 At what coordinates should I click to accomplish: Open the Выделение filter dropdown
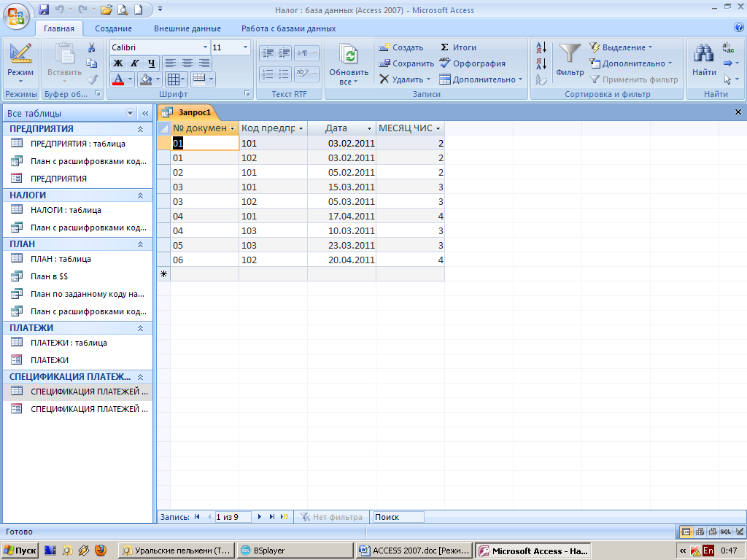[x=622, y=47]
